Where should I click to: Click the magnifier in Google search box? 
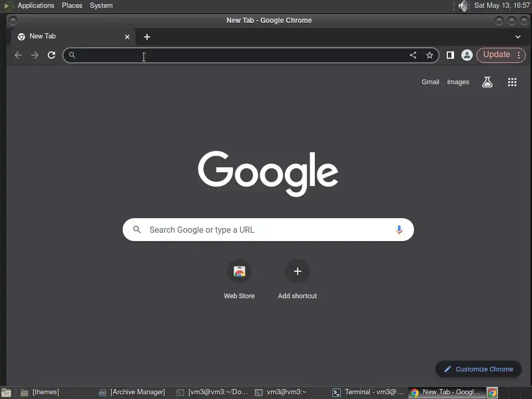point(137,230)
